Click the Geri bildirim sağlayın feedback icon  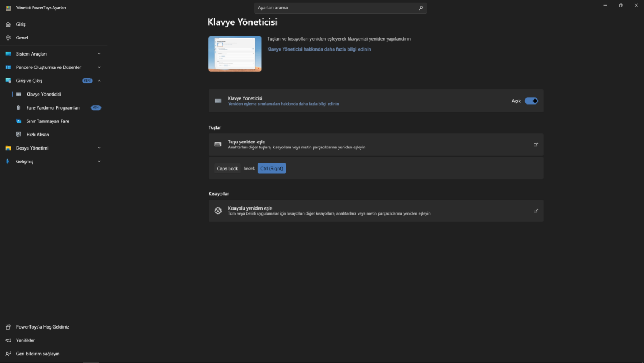coord(8,354)
